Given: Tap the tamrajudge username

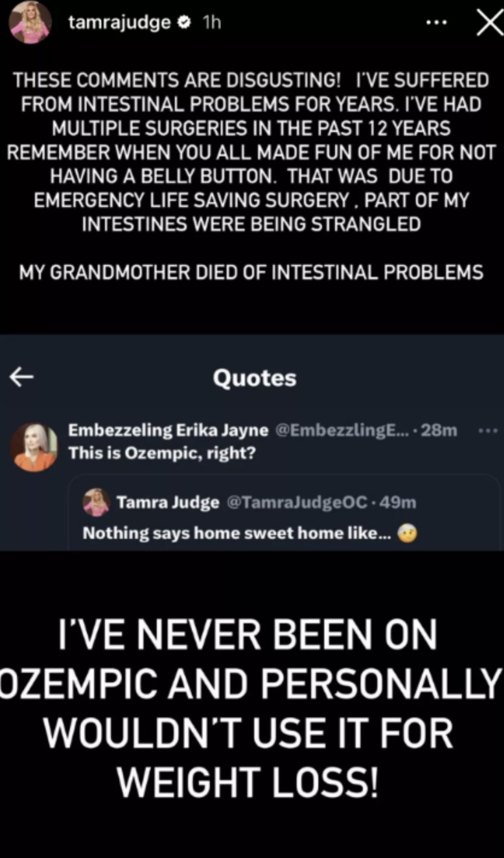Looking at the screenshot, I should (119, 24).
